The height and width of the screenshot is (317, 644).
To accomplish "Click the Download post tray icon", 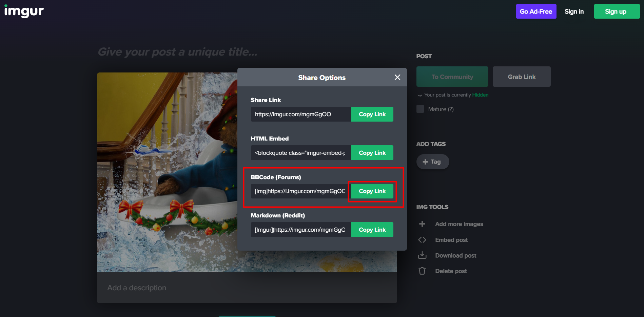I will [x=422, y=255].
